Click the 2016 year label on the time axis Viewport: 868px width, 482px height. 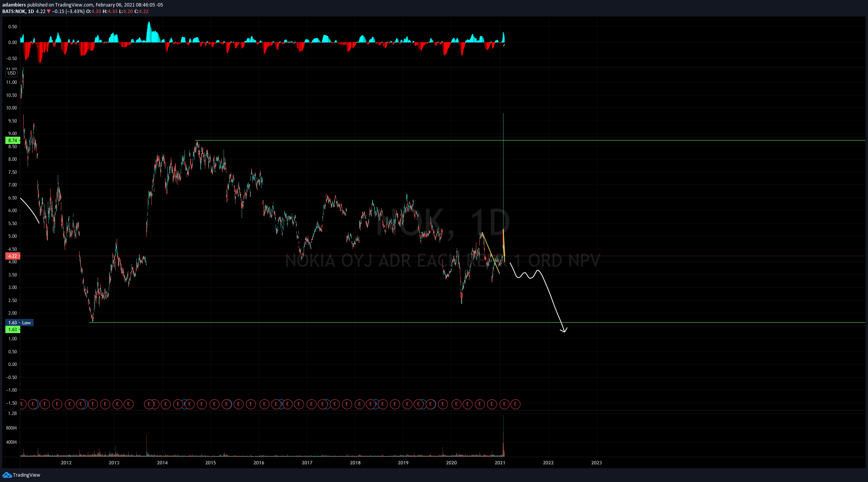(259, 462)
